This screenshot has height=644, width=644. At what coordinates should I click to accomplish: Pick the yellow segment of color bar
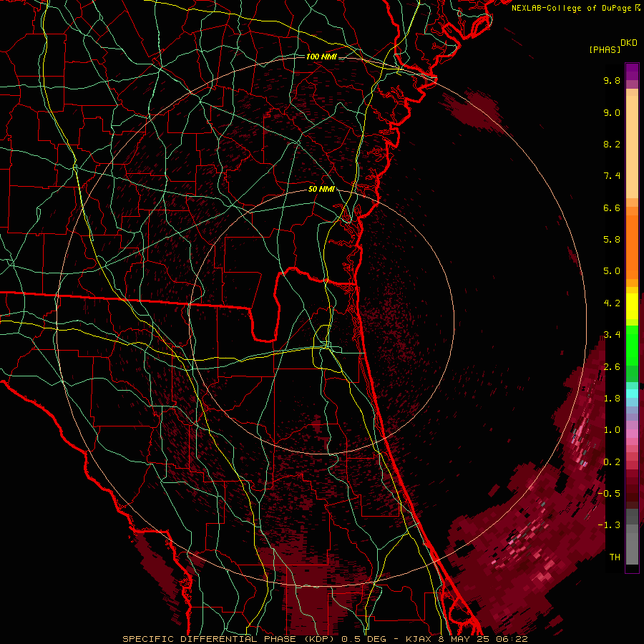[632, 306]
